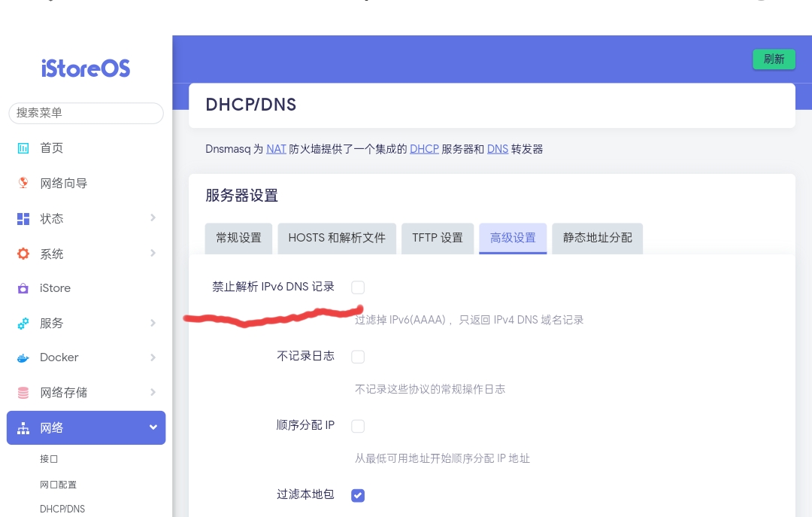The width and height of the screenshot is (812, 517).
Task: Open system settings via the 系统 gear icon
Action: [23, 254]
